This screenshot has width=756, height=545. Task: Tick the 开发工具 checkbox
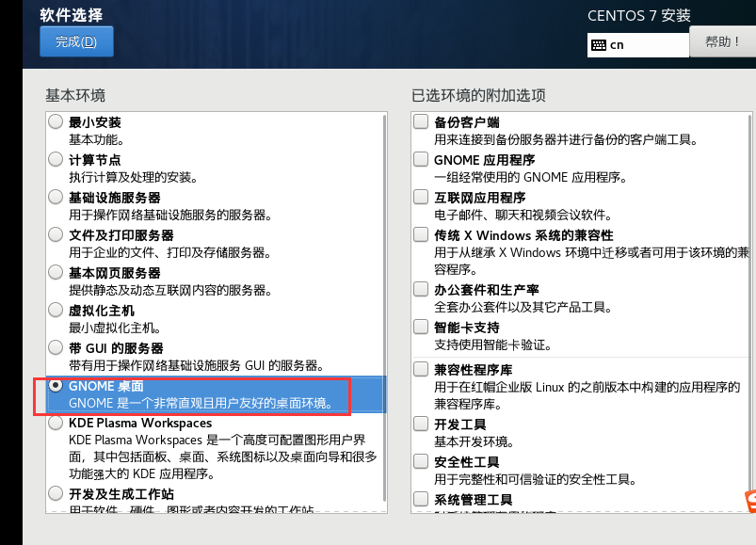[x=421, y=424]
